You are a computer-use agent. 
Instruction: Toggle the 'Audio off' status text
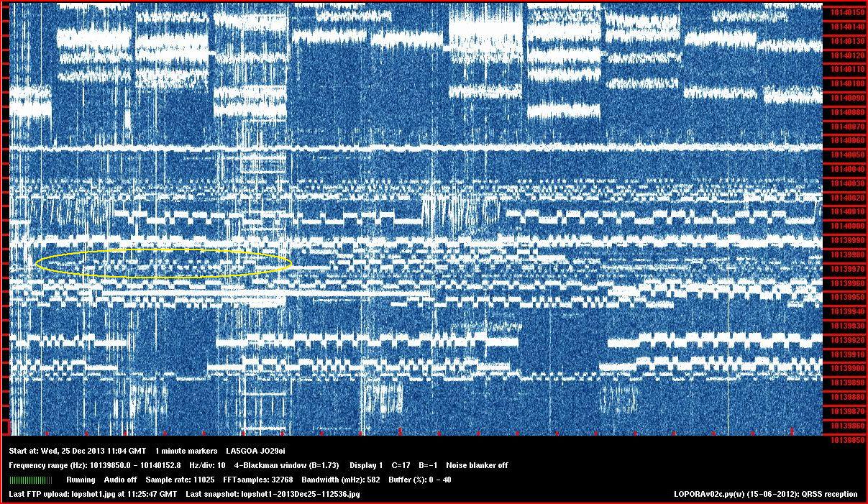pos(120,480)
